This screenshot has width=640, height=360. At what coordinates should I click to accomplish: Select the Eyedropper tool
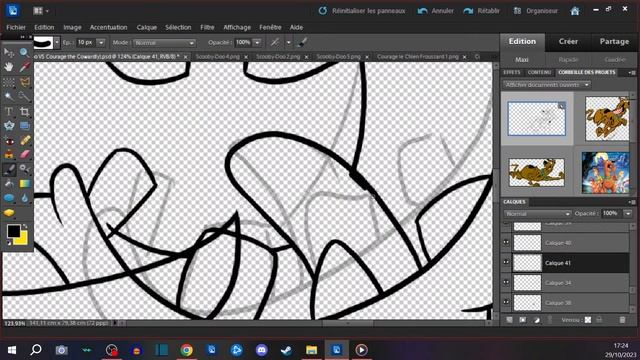pyautogui.click(x=24, y=67)
